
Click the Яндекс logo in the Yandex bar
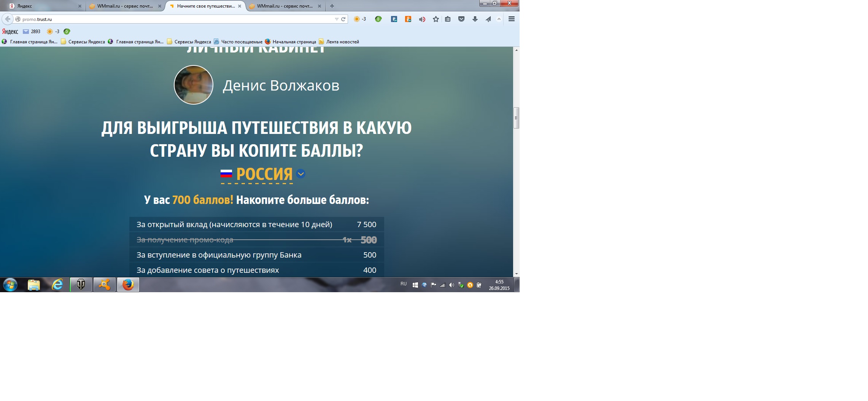[10, 32]
